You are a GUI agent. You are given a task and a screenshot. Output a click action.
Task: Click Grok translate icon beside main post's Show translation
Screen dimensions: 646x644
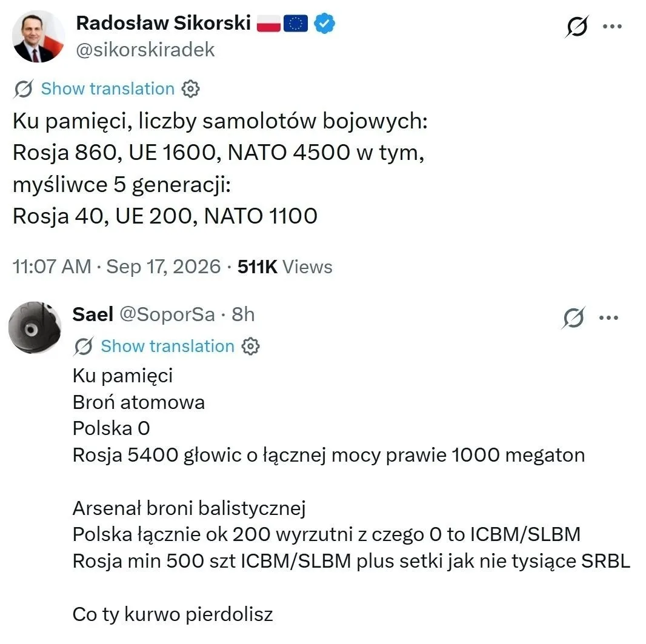[24, 89]
